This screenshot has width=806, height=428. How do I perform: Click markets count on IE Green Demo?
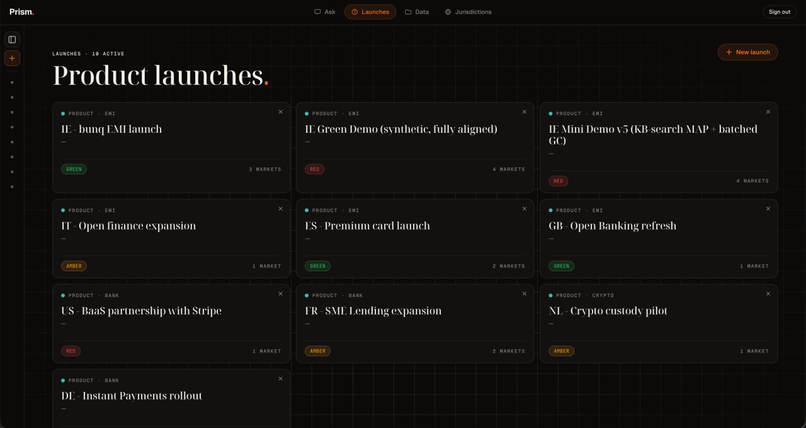(509, 169)
